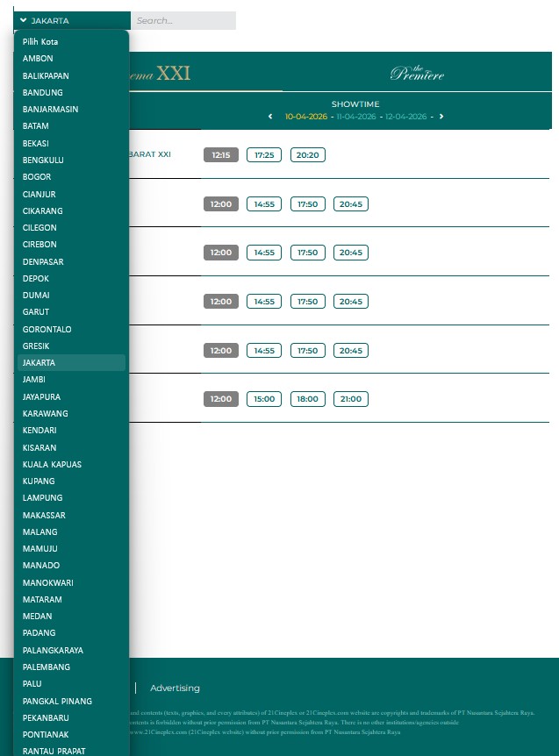Go to next showtime dates arrow
This screenshot has height=756, width=559.
(x=441, y=116)
